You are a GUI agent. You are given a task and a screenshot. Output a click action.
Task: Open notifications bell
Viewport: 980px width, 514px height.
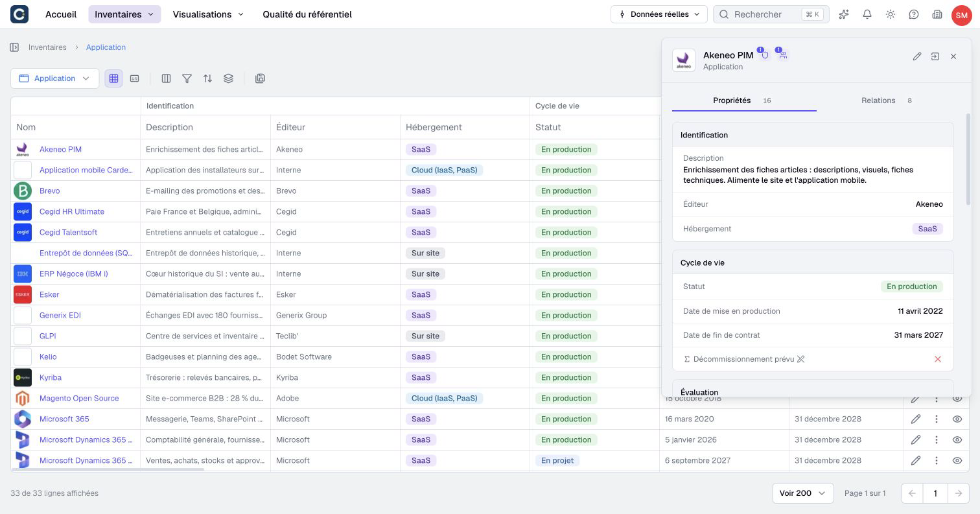867,14
